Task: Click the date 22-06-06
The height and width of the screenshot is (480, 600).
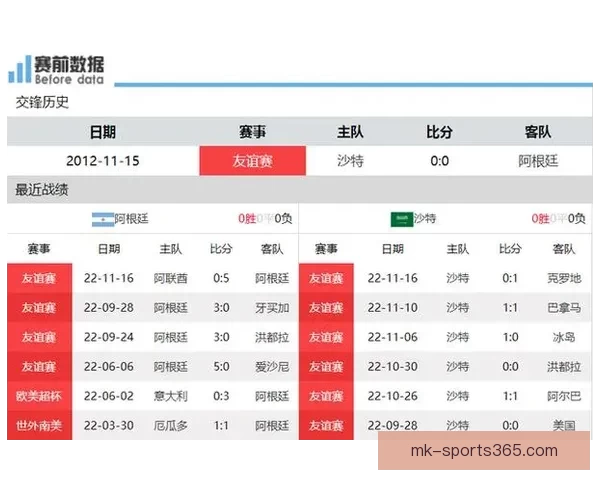Action: pos(109,367)
